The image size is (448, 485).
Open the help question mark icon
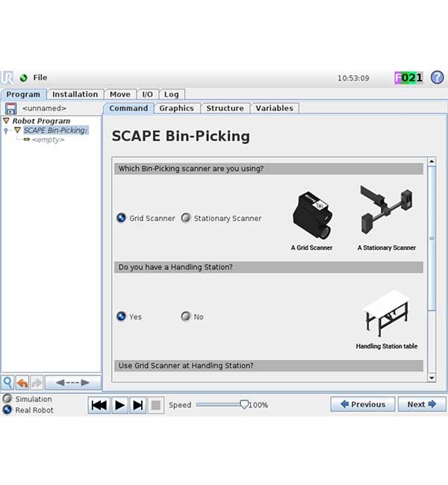[x=437, y=78]
